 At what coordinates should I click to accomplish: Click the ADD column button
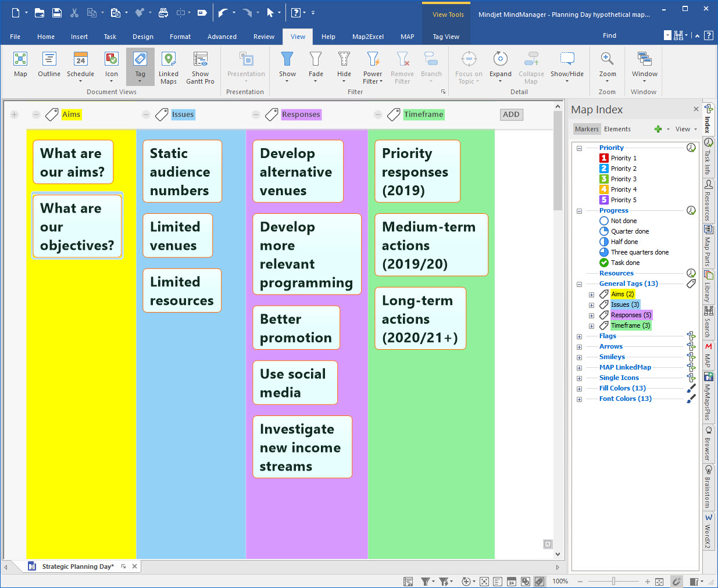click(x=511, y=114)
